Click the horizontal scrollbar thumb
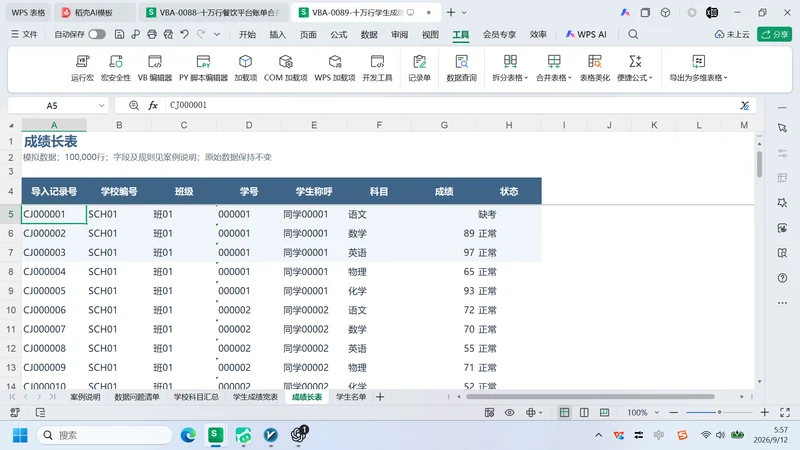Image resolution: width=800 pixels, height=450 pixels. pyautogui.click(x=590, y=396)
